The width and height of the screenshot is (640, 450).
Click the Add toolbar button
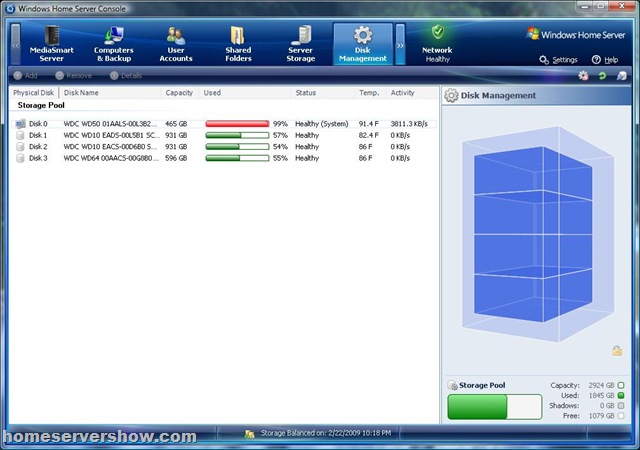coord(25,76)
